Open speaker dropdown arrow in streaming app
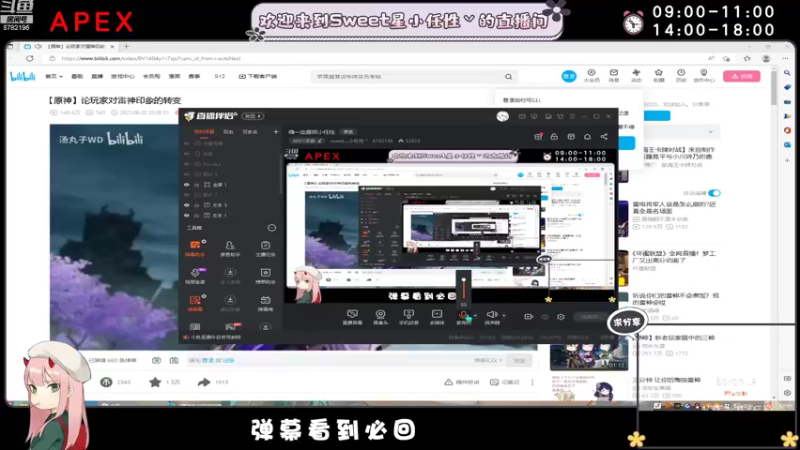This screenshot has height=450, width=800. click(504, 316)
